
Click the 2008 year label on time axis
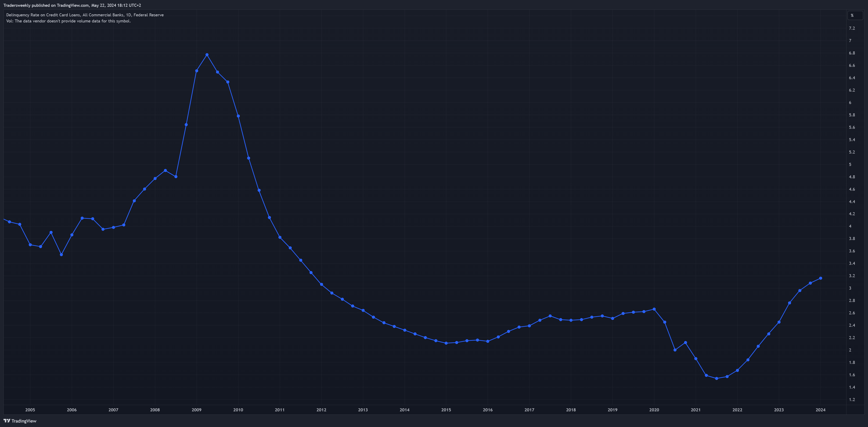pyautogui.click(x=155, y=410)
